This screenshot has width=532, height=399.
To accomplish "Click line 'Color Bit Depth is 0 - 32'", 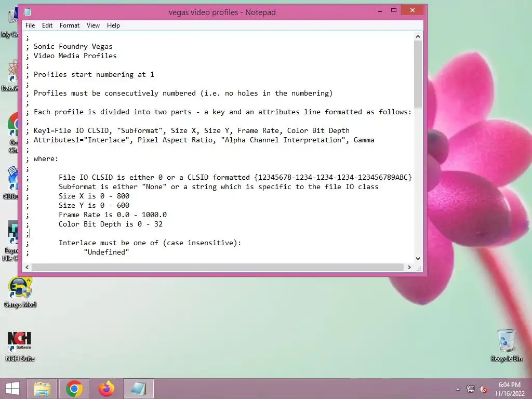I will click(111, 224).
